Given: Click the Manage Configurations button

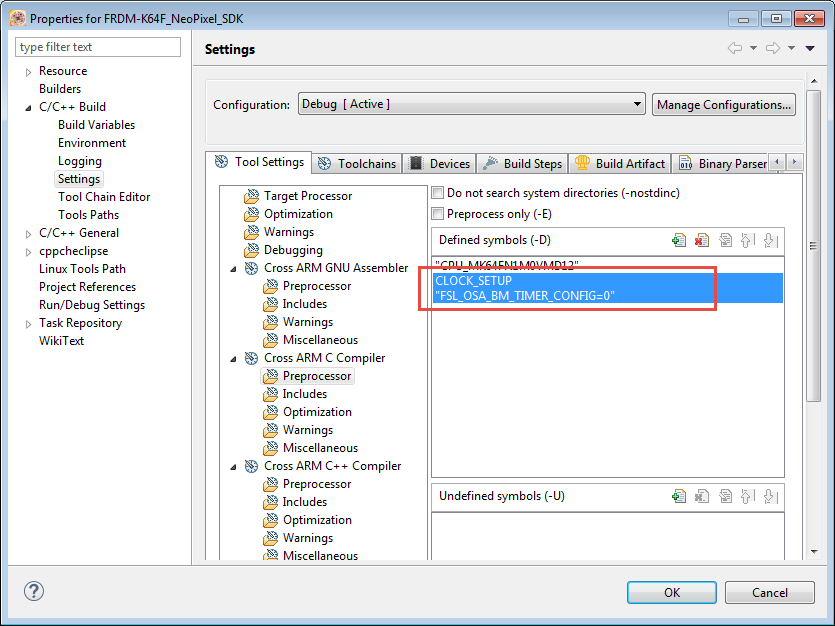Looking at the screenshot, I should 724,104.
